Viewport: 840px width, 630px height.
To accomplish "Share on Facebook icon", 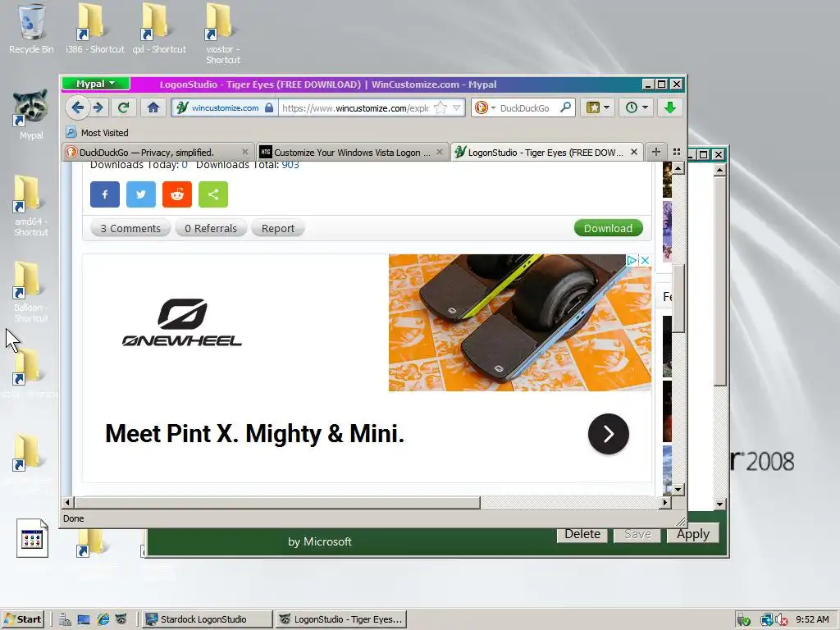I will pos(104,194).
